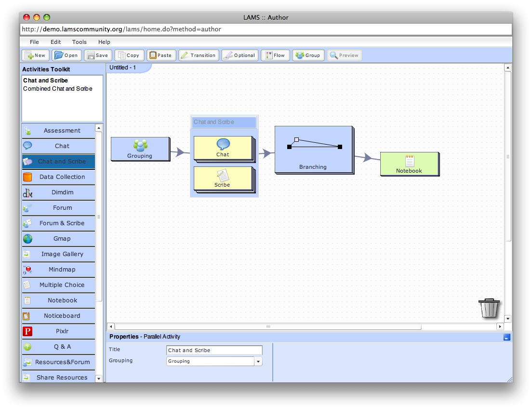Open the Tools menu
The height and width of the screenshot is (409, 532).
pyautogui.click(x=80, y=42)
